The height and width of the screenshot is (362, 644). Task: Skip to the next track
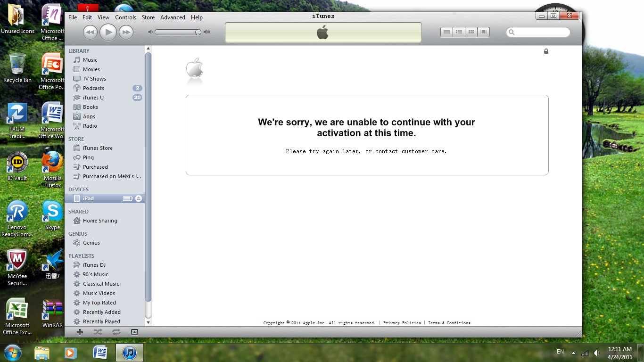coord(126,32)
